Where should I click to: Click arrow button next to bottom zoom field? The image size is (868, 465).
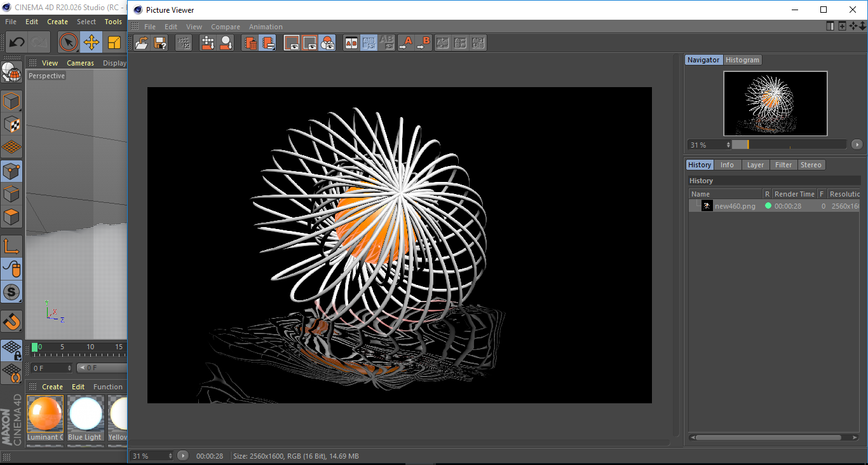[183, 456]
